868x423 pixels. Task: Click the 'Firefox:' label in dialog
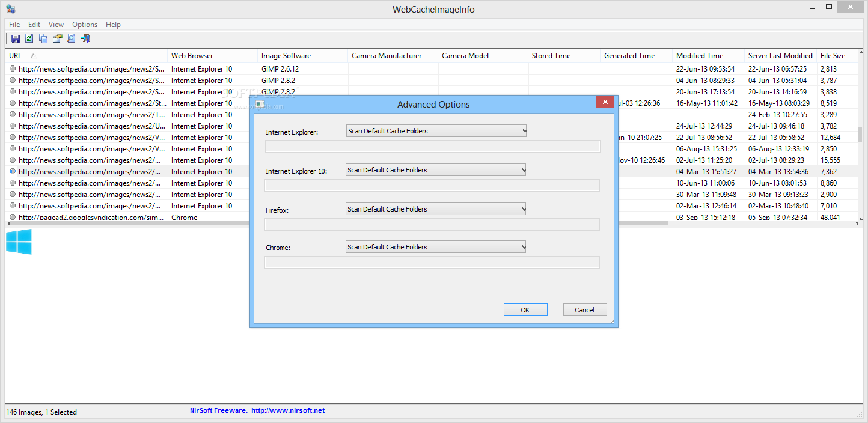[x=277, y=210]
